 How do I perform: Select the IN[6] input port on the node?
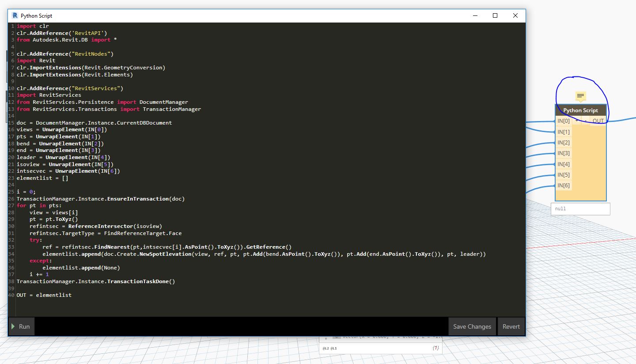(x=564, y=185)
